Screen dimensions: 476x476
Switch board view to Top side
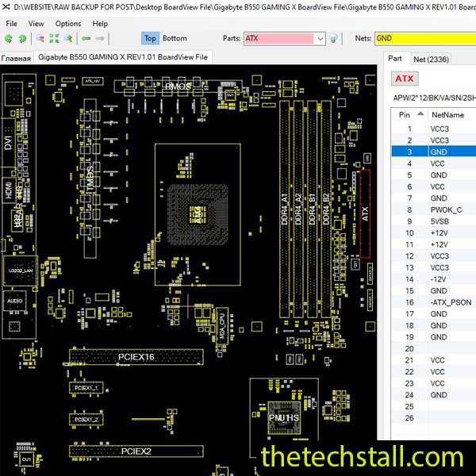[150, 39]
